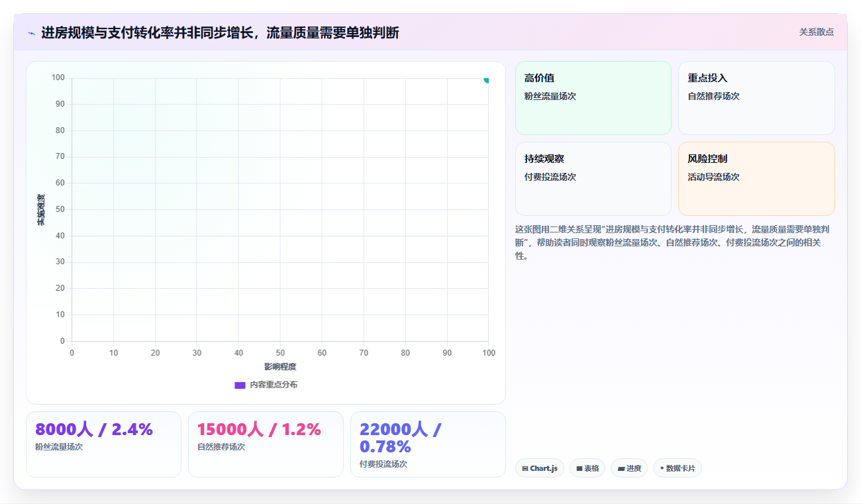Click the 进度 tag icon
861x504 pixels.
tap(621, 468)
